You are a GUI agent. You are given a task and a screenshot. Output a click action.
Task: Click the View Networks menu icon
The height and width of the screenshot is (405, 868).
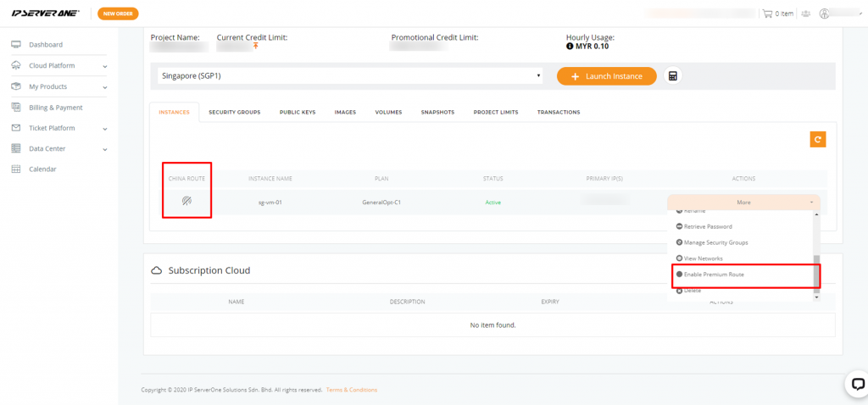(x=679, y=258)
